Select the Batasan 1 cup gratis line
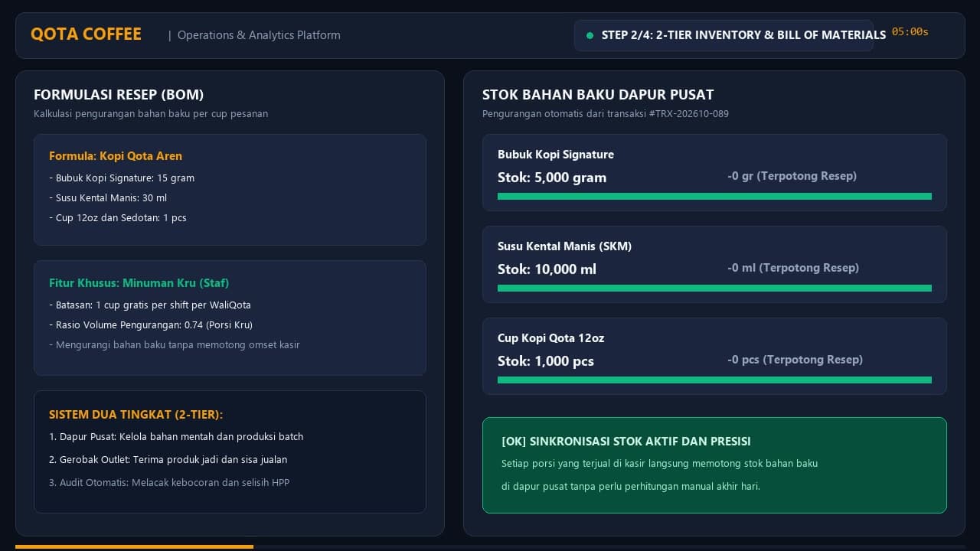This screenshot has height=551, width=980. coord(150,305)
